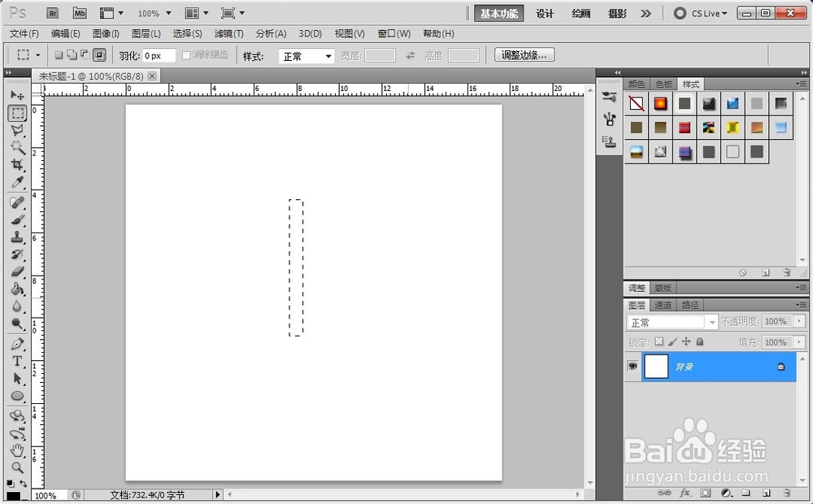Select the Path Selection tool
The width and height of the screenshot is (813, 504).
click(x=17, y=379)
